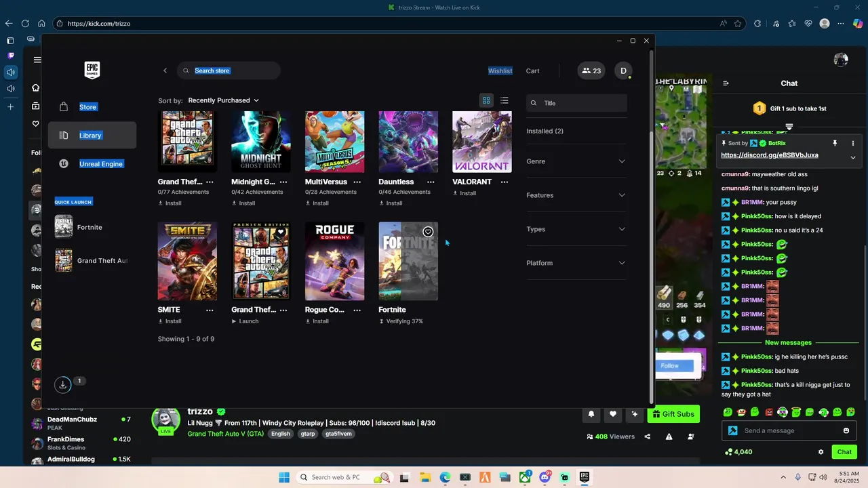Open more options for Rogue Company
This screenshot has width=868, height=488.
357,310
